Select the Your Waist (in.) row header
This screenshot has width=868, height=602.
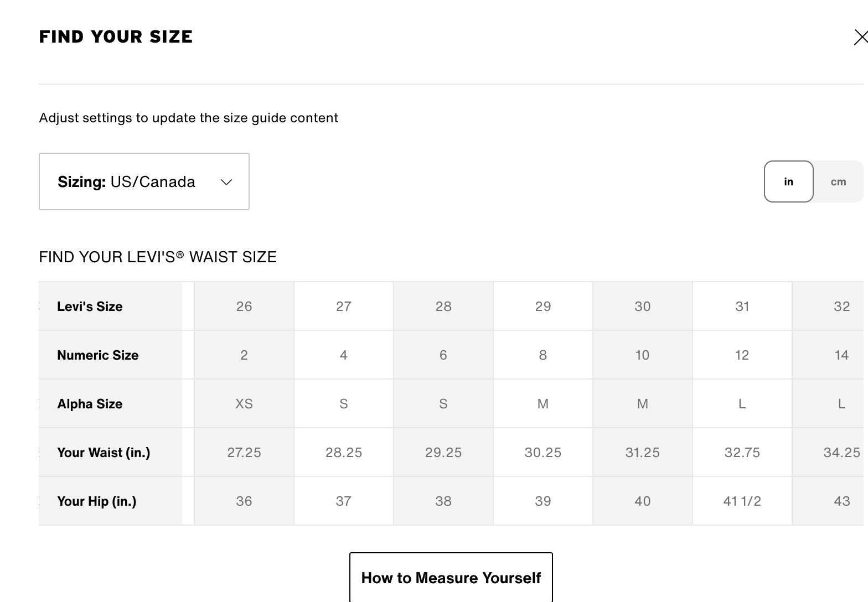tap(104, 453)
